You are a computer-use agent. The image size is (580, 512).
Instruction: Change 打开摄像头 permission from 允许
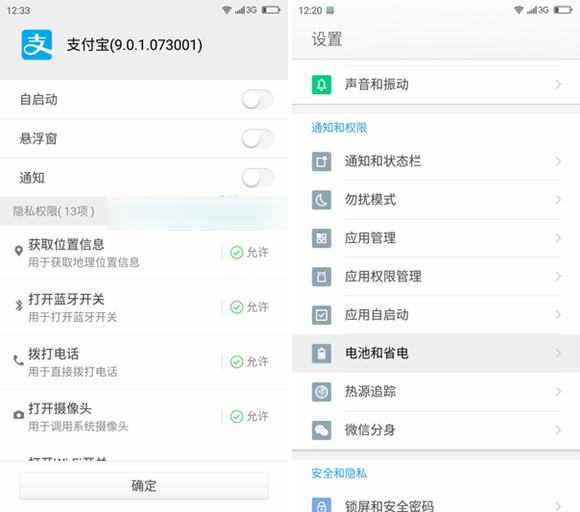click(249, 416)
